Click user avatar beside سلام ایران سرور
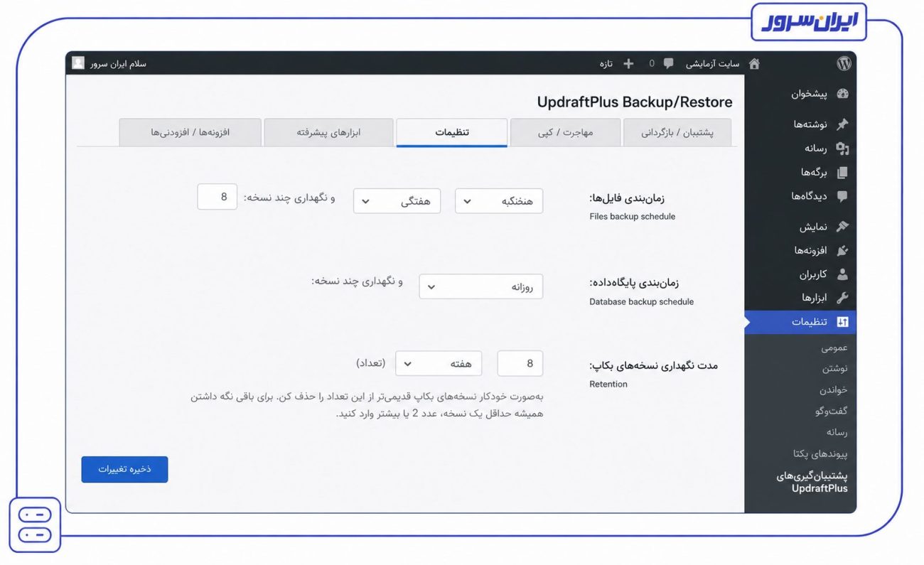This screenshot has height=565, width=924. [78, 63]
